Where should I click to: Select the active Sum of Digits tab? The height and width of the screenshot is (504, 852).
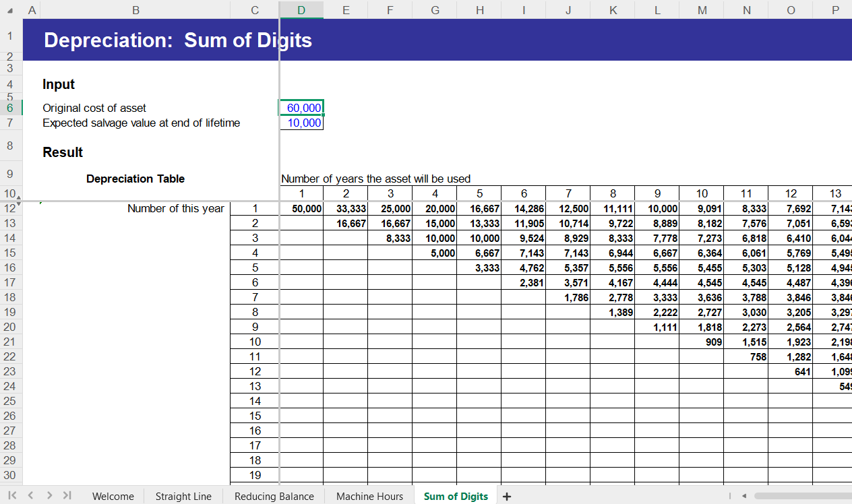click(x=456, y=495)
